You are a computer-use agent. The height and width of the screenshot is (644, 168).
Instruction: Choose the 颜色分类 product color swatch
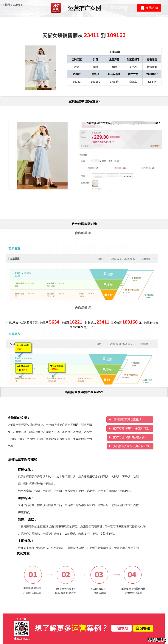point(95,183)
